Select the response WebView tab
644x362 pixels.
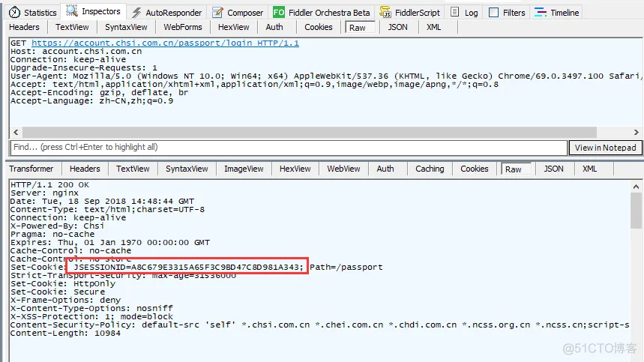click(343, 169)
